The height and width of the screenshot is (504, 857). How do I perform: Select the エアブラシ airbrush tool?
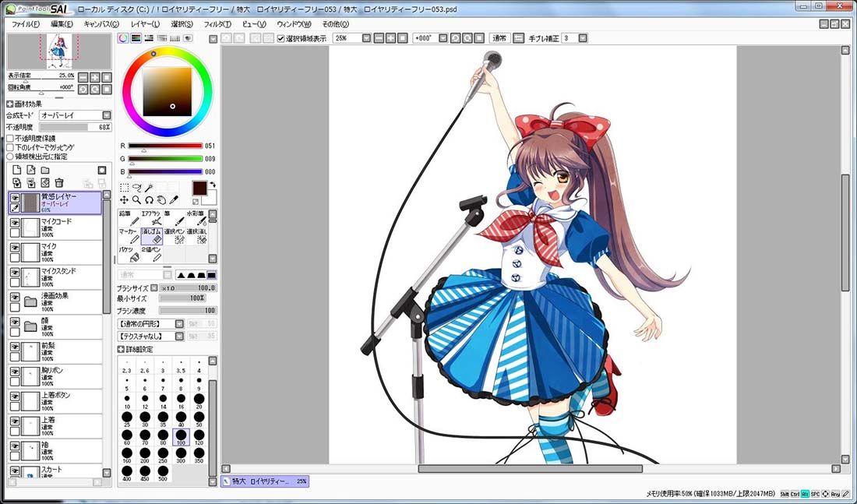pos(151,218)
